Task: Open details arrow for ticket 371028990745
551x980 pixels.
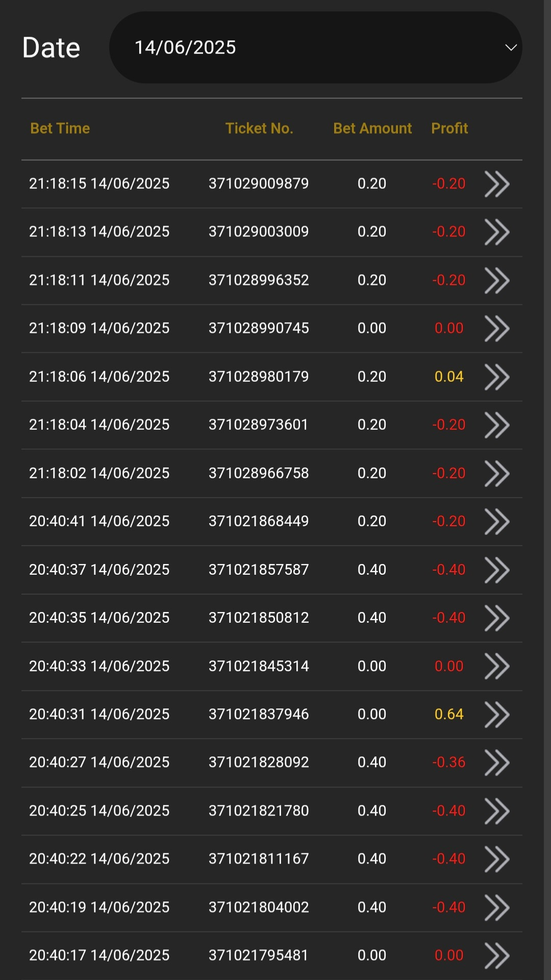Action: pos(497,328)
